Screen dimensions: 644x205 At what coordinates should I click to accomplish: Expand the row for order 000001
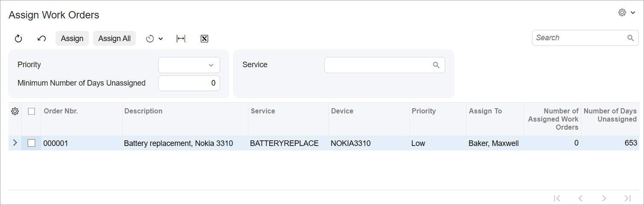(x=15, y=143)
